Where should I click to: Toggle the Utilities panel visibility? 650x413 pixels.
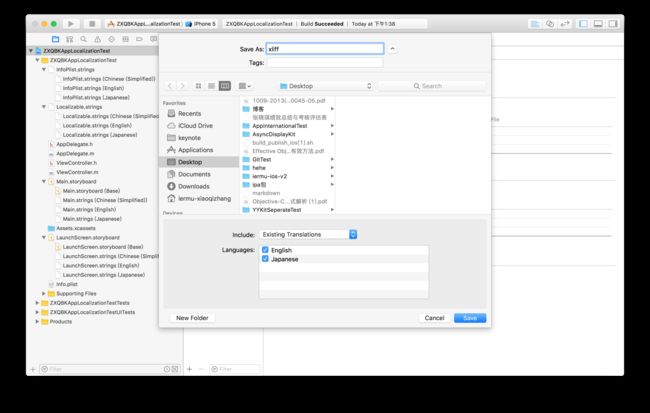(613, 24)
